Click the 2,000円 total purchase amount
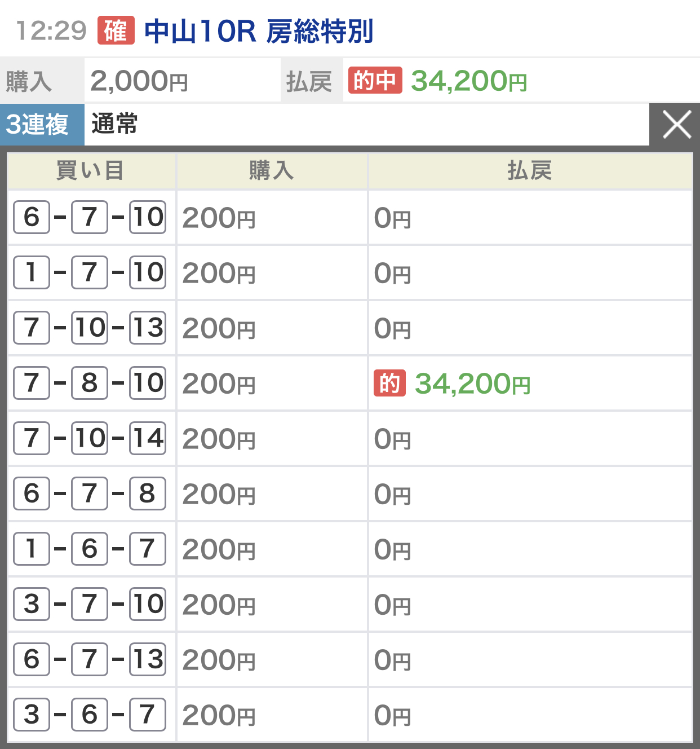This screenshot has width=700, height=749. [x=139, y=81]
